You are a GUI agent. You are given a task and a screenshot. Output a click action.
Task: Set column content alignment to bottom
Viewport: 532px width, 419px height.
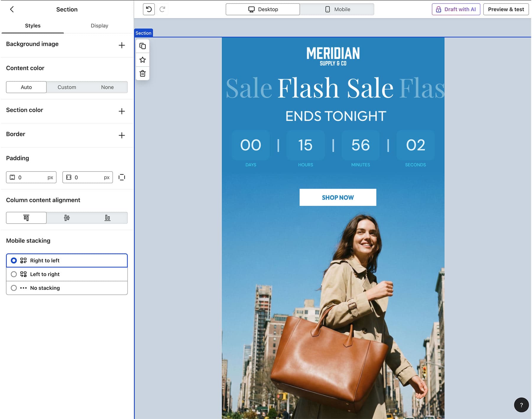click(107, 218)
